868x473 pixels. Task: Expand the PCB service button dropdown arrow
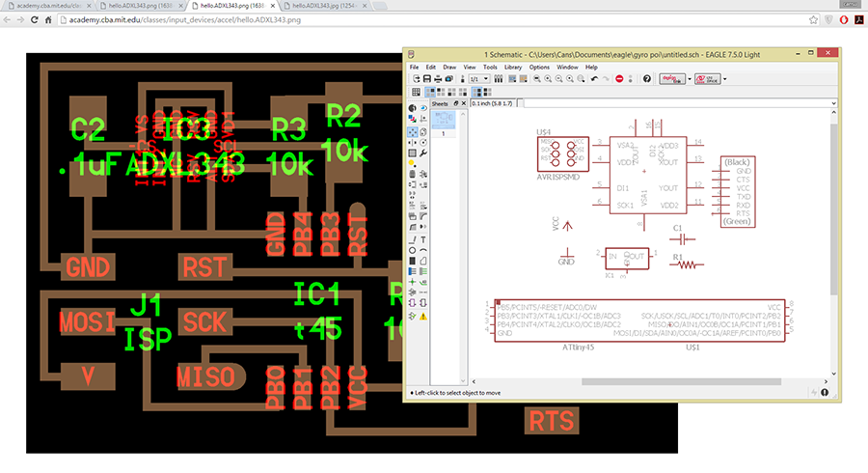(x=724, y=78)
